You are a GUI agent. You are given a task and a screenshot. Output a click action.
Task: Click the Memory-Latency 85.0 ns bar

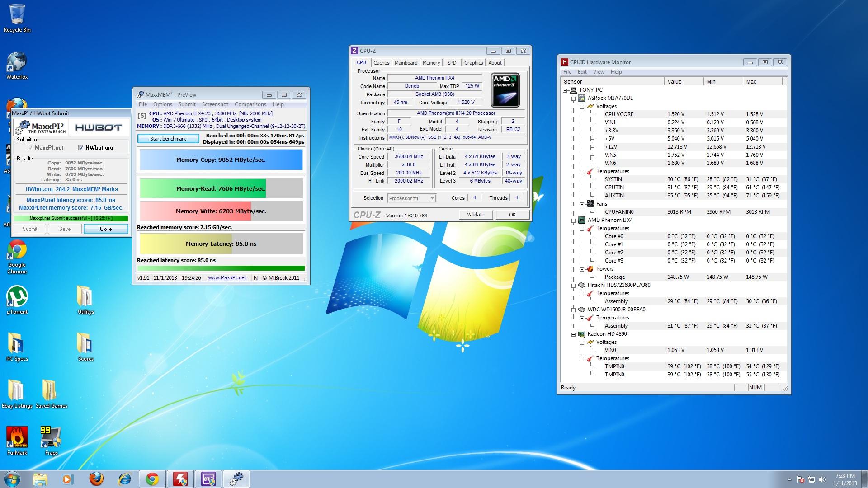click(x=221, y=244)
